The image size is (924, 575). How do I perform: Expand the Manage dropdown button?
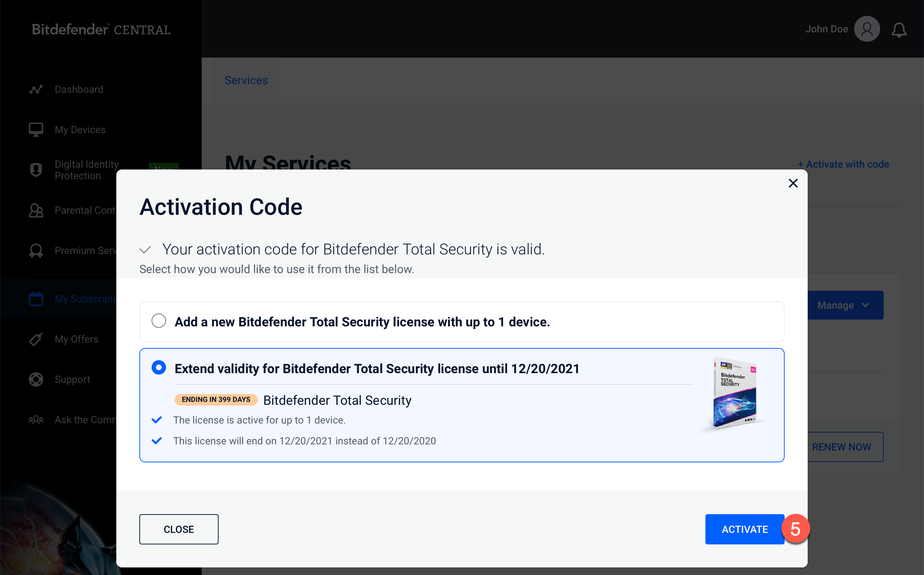[845, 305]
